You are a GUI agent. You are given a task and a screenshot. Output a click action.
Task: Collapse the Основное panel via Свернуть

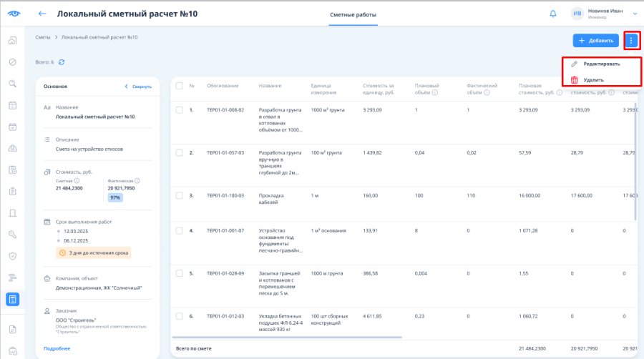pos(138,87)
